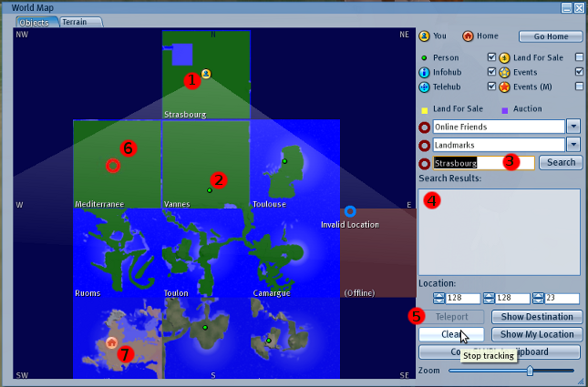Click the Show My Location button

click(537, 334)
